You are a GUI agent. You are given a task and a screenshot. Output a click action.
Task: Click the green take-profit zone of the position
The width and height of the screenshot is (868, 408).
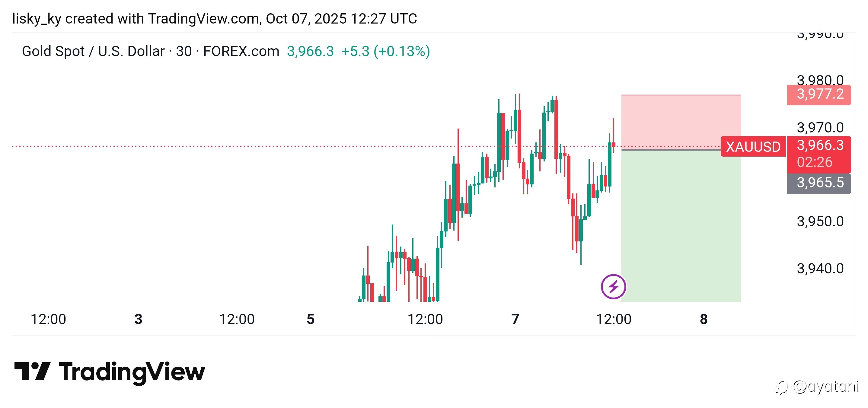pos(681,226)
